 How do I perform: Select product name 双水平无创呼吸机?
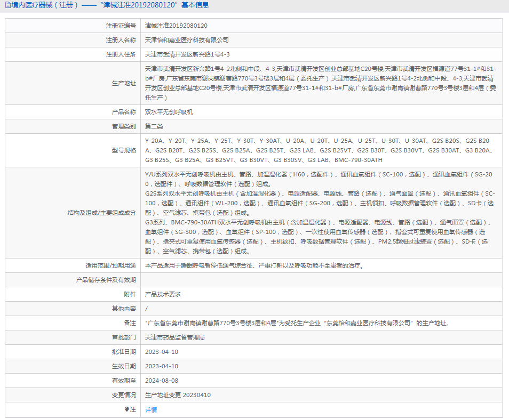point(169,112)
